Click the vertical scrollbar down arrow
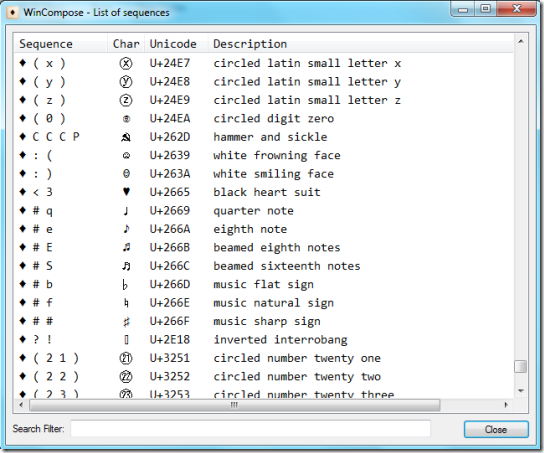Image resolution: width=544 pixels, height=453 pixels. 521,391
